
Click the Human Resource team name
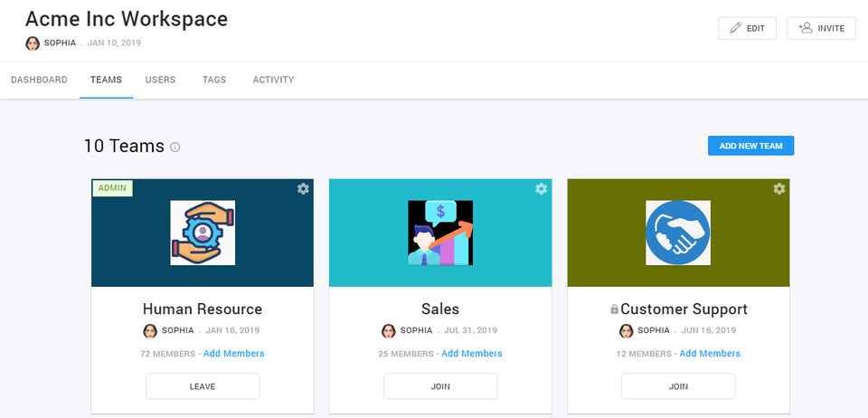(x=203, y=309)
